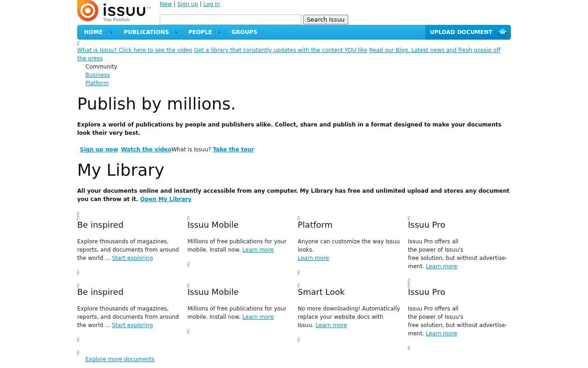This screenshot has width=588, height=368.
Task: Open the Sign up link in the header
Action: 187,4
